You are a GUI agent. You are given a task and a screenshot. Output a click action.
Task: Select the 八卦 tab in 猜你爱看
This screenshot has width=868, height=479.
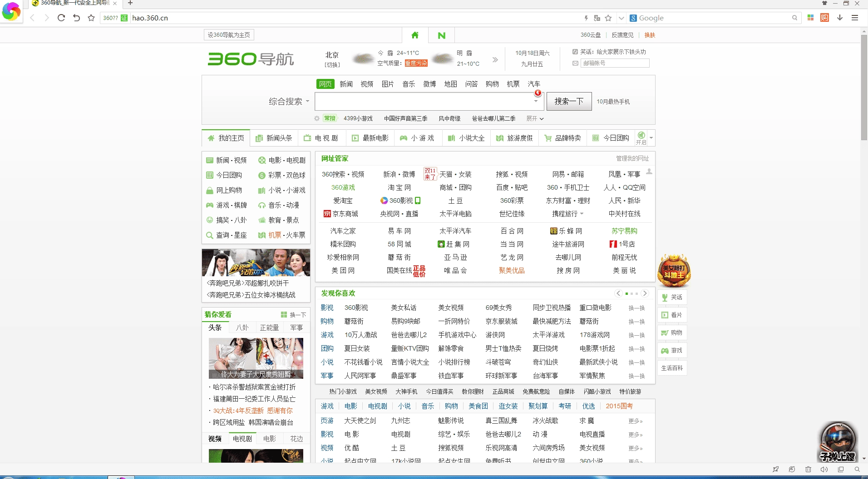242,327
